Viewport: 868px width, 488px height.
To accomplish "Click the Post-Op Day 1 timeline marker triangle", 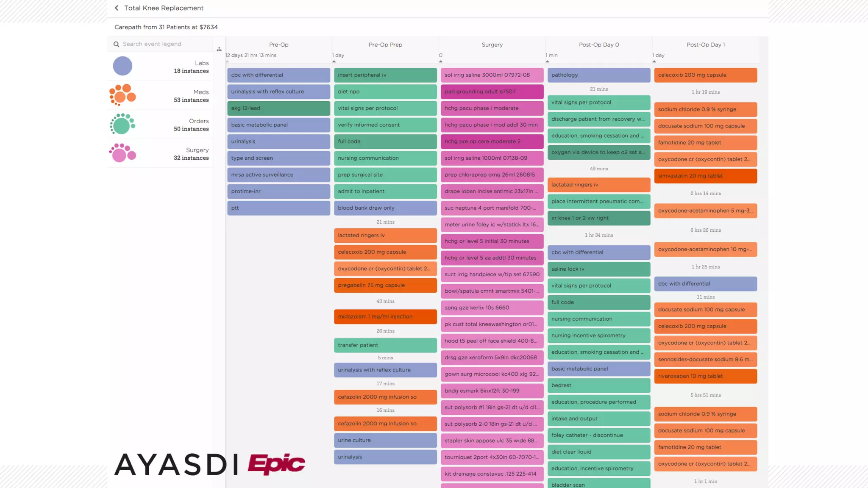I will pyautogui.click(x=654, y=61).
